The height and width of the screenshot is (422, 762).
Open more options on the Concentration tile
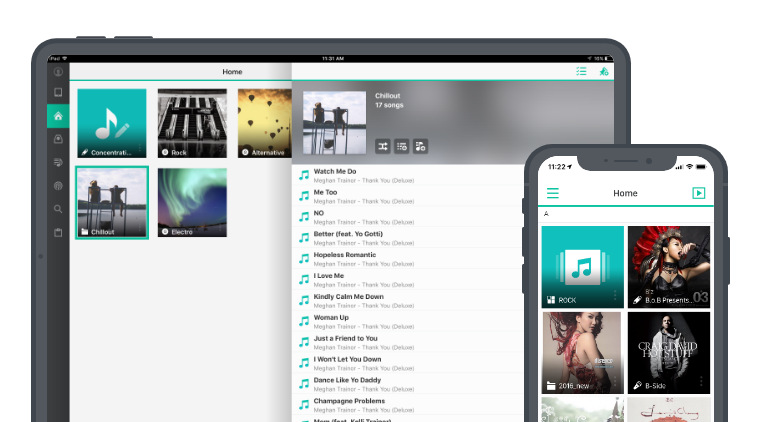(140, 148)
